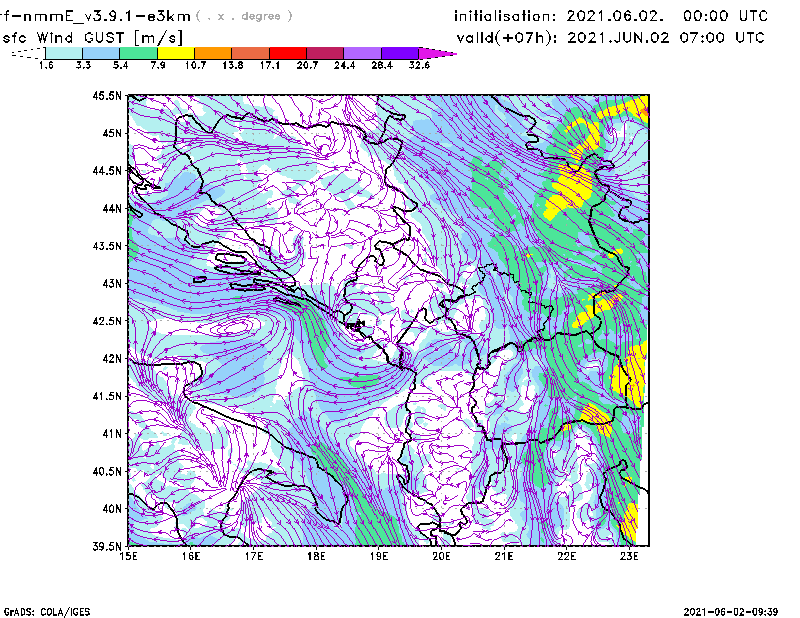Click the model name 'nmmE_v3.9.1-e3km' text
This screenshot has height=618, width=800.
(104, 16)
